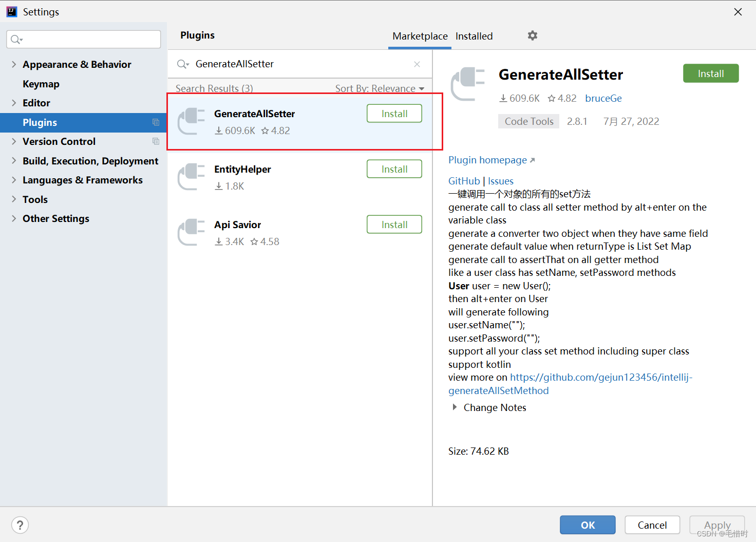Viewport: 756px width, 542px height.
Task: Click the IntelliJ logo in title bar
Action: [x=12, y=12]
